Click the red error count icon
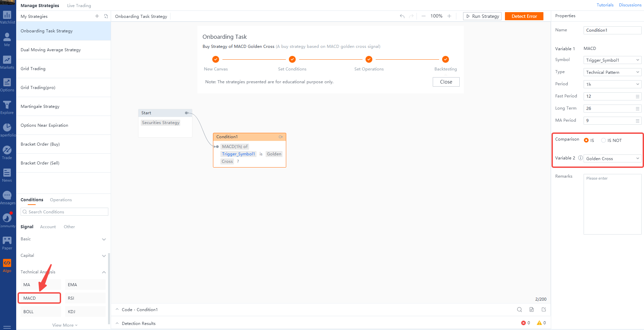 [x=524, y=323]
